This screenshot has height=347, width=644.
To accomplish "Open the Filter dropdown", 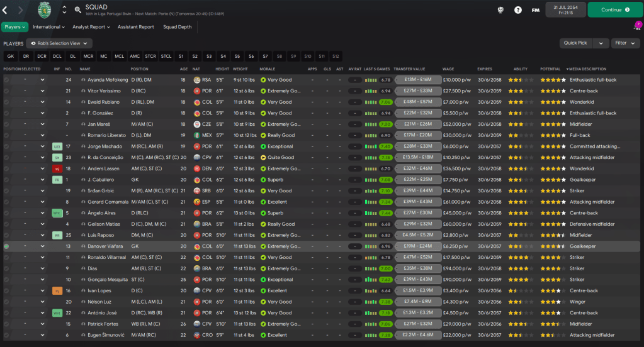I will click(625, 43).
